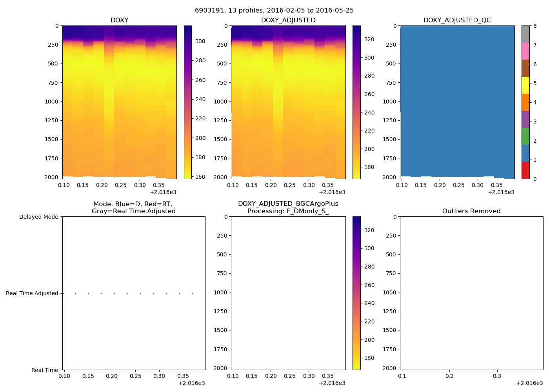Click the DOXY_ADJUSTED_BGCArgoPlus processing title
Screen dimensions: 549x392
coord(288,207)
